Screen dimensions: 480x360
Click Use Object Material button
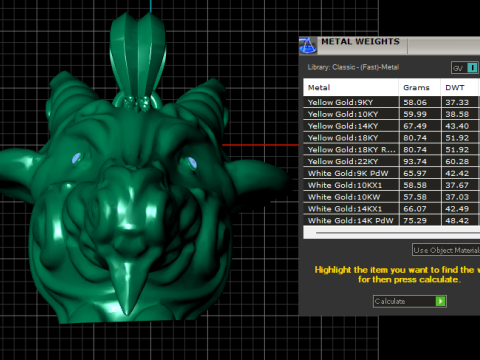(x=446, y=250)
